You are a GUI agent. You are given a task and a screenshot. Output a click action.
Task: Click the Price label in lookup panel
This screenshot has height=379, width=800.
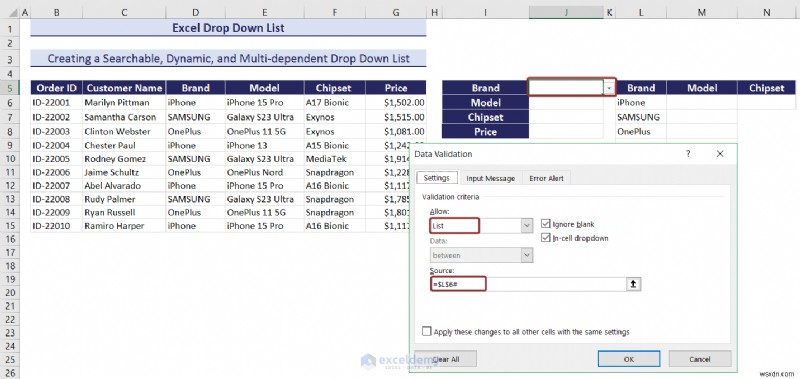click(x=485, y=131)
